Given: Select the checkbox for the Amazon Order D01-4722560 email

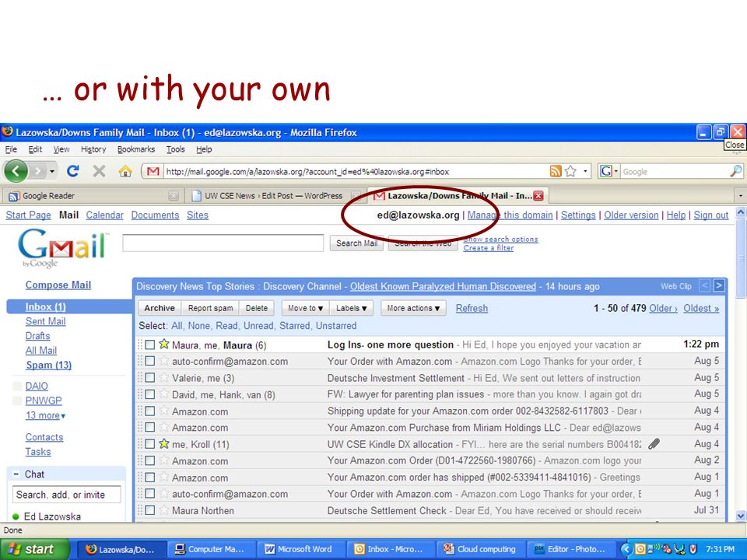Looking at the screenshot, I should click(150, 460).
